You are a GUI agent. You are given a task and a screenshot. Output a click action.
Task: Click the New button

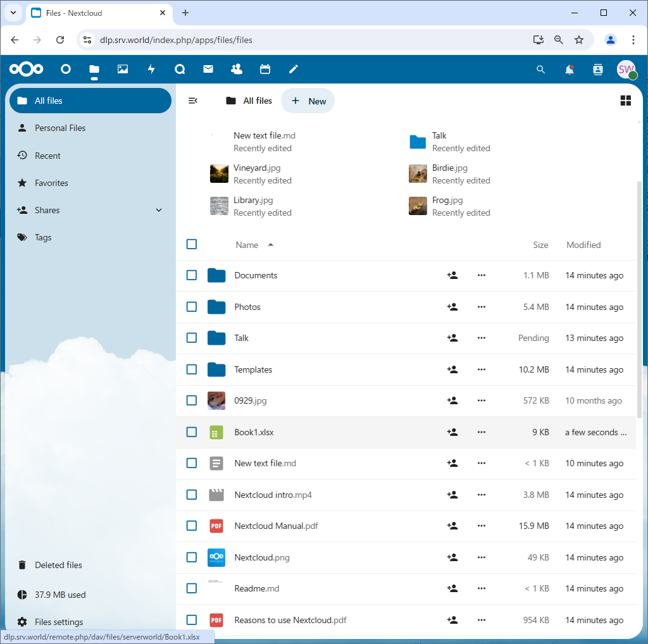(308, 101)
